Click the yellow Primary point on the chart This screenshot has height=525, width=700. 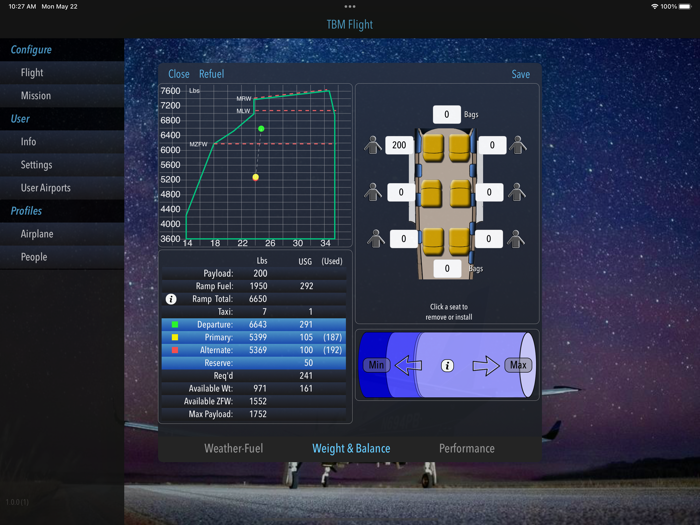(255, 177)
